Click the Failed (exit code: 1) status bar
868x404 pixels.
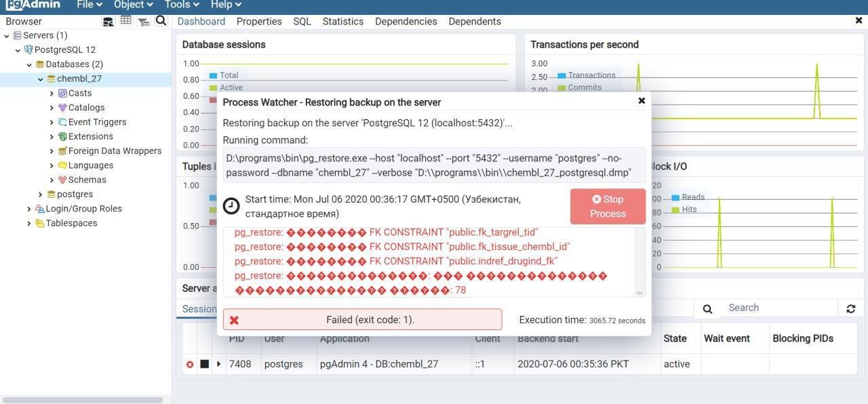[362, 319]
